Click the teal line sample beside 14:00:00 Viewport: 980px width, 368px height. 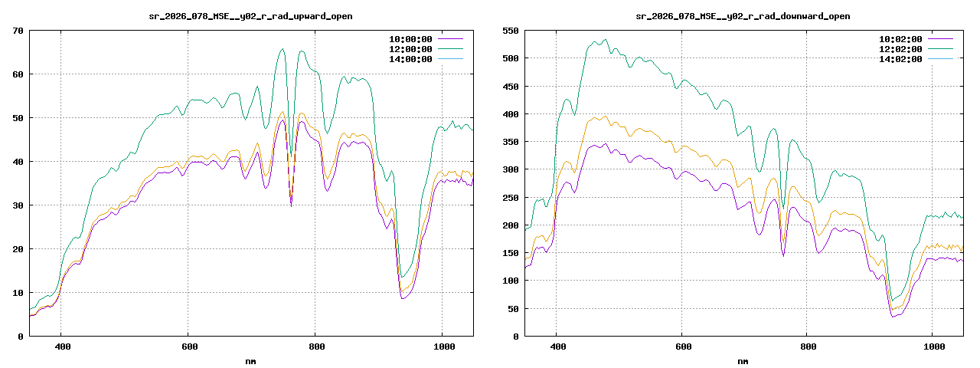[451, 59]
